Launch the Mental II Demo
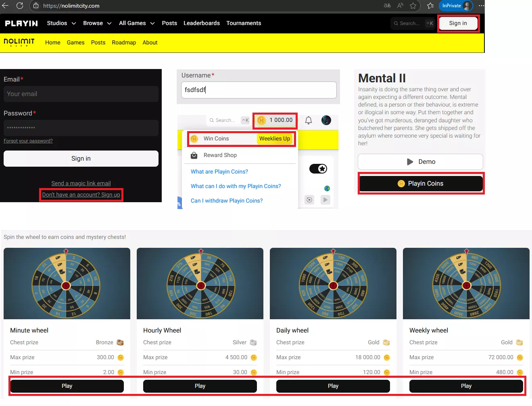 tap(420, 162)
